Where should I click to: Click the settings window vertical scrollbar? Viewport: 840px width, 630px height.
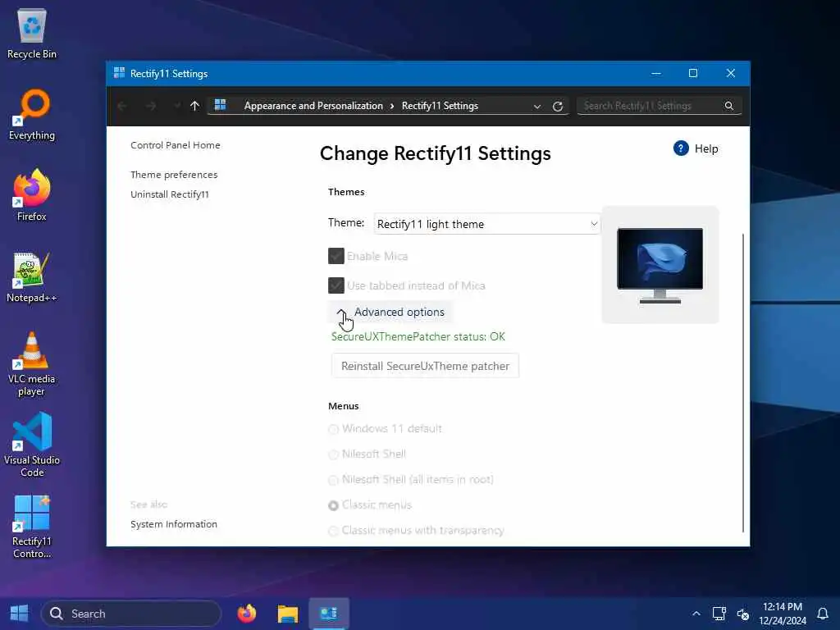coord(743,382)
